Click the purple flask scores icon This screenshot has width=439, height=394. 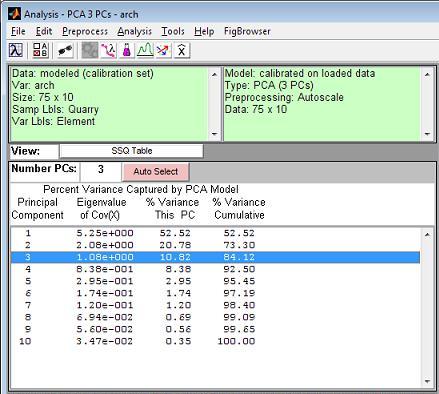coord(127,50)
